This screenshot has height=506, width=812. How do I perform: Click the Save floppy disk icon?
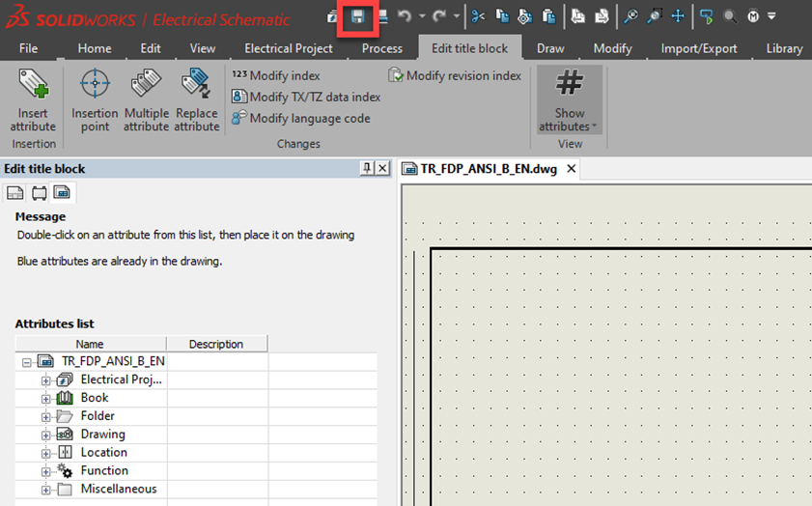(357, 17)
